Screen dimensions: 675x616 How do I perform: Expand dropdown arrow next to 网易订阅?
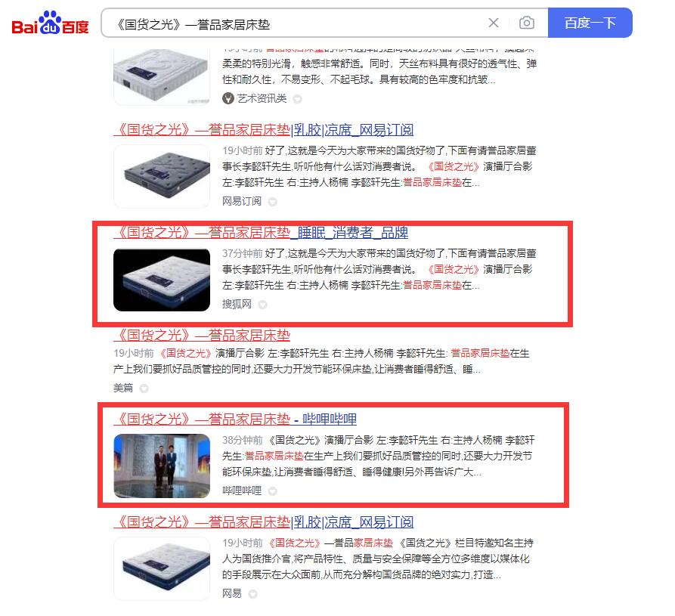272,202
